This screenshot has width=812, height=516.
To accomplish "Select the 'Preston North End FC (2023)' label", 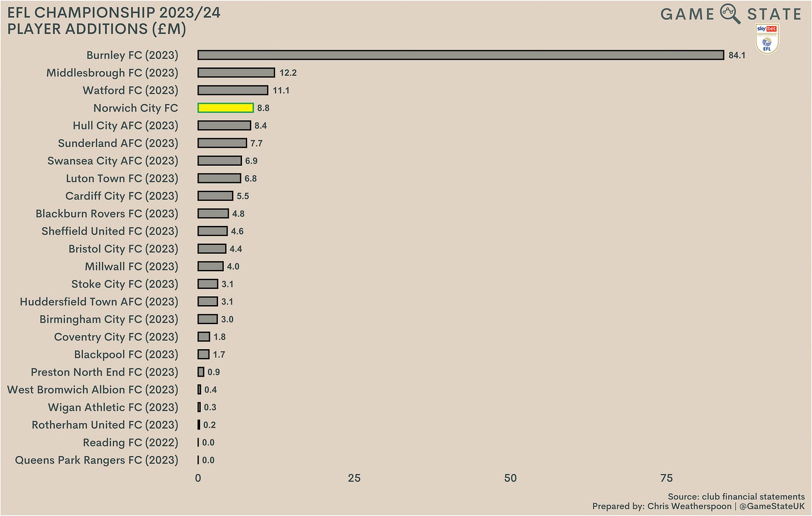I will (104, 372).
